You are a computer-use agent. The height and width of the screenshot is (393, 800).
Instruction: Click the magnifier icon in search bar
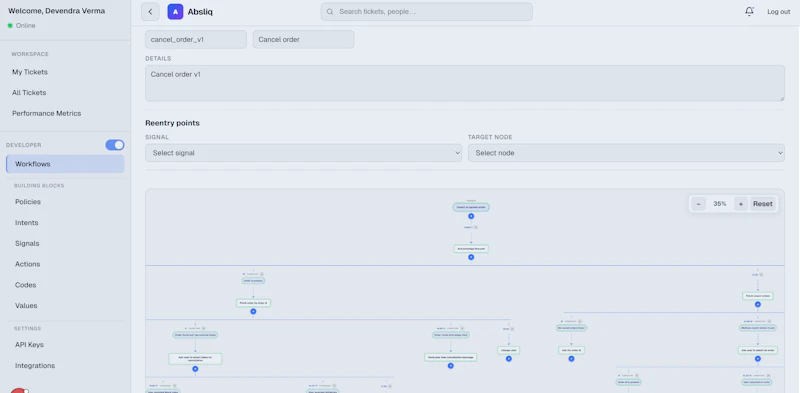point(330,12)
